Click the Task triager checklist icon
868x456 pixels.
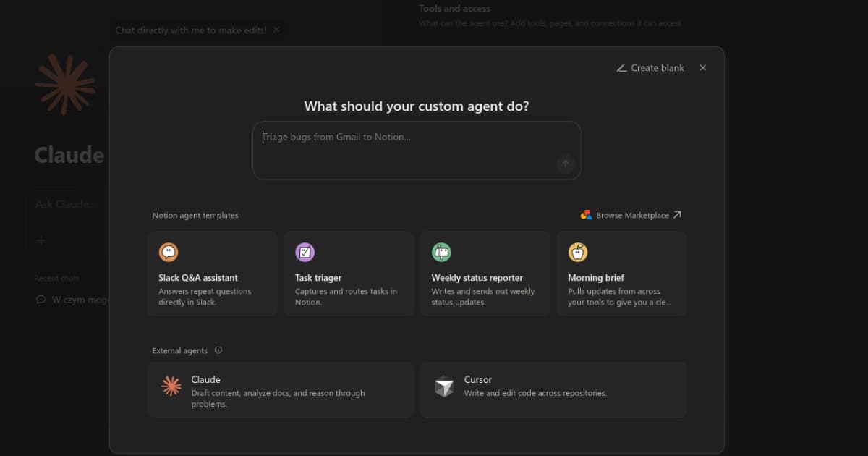pyautogui.click(x=305, y=252)
